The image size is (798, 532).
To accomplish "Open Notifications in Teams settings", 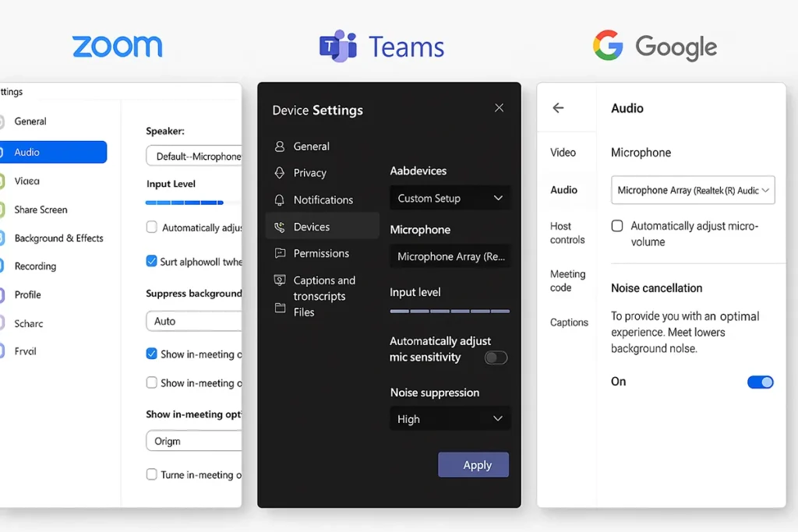I will pos(323,200).
